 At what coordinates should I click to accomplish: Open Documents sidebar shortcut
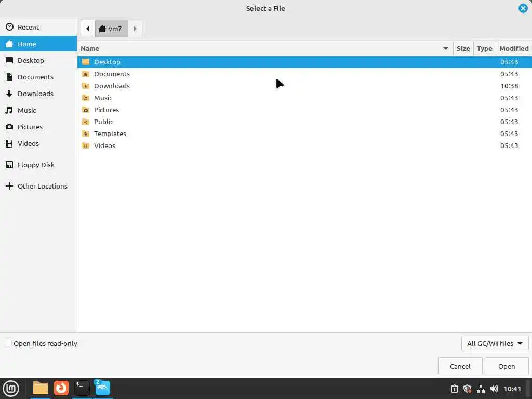38,77
